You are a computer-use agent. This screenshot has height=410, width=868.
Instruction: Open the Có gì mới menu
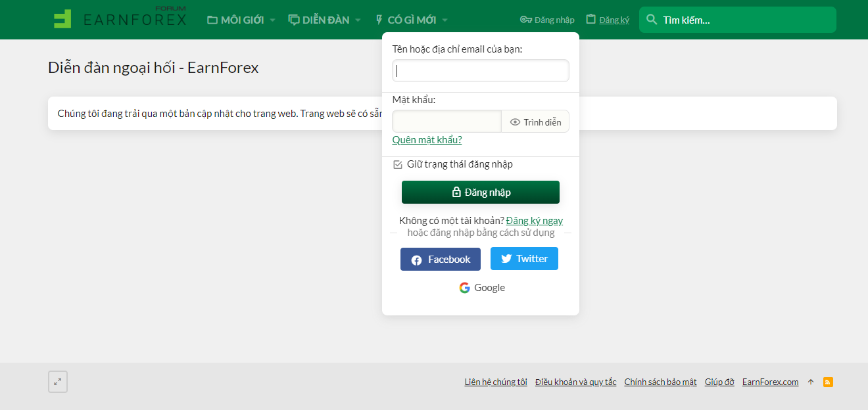click(406, 20)
